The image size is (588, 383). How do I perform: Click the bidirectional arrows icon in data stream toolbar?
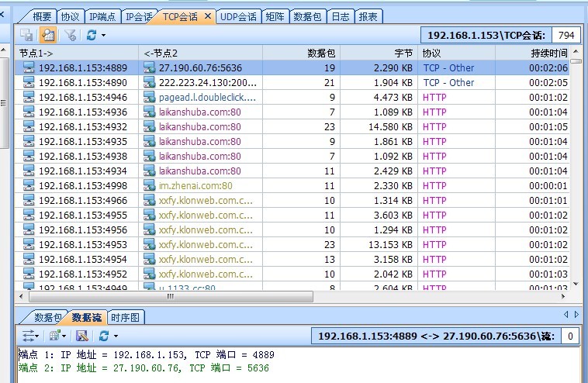(x=29, y=336)
